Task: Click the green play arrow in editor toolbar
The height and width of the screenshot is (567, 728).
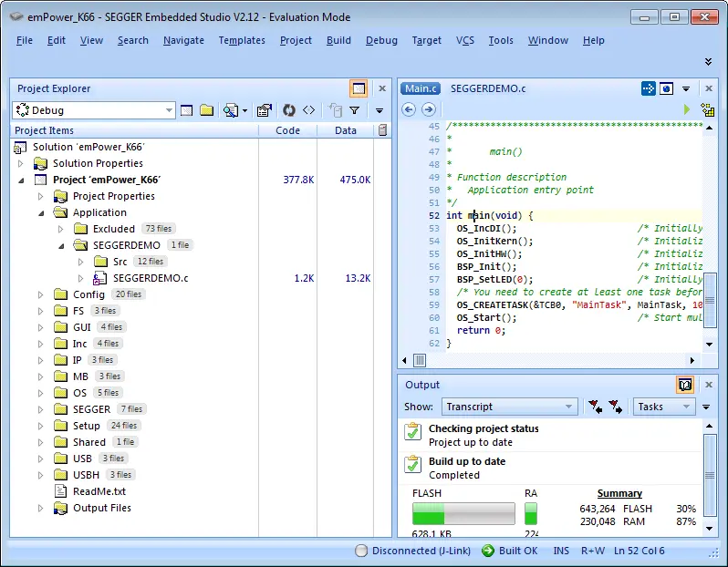Action: 686,109
